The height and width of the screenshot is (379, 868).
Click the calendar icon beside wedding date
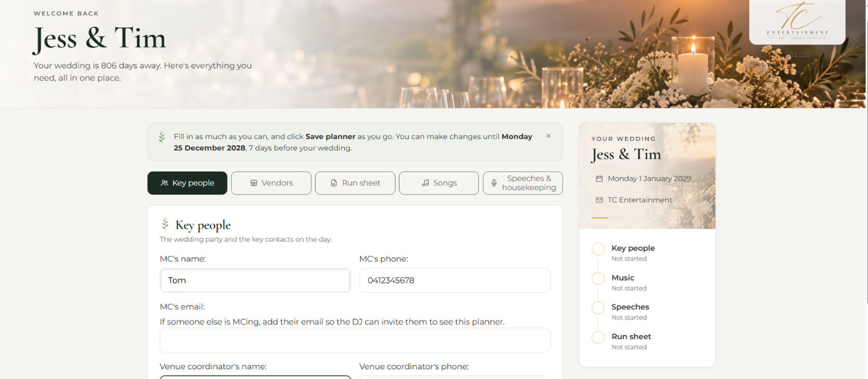pyautogui.click(x=599, y=178)
